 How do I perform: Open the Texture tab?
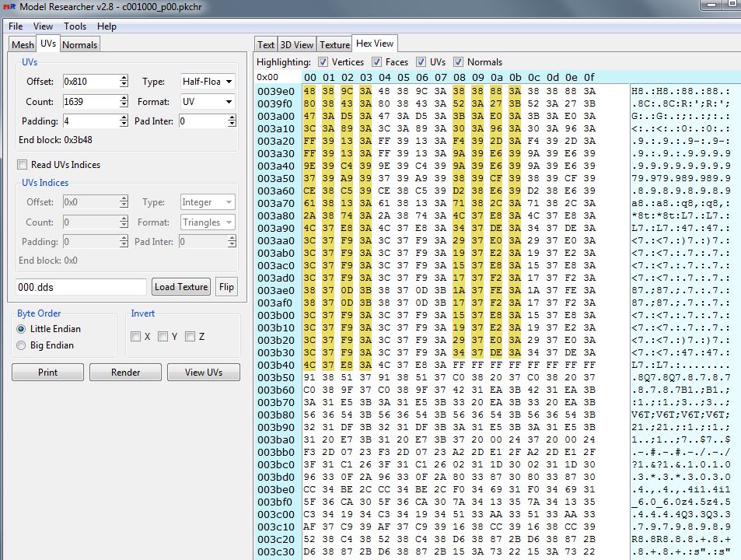click(x=334, y=45)
